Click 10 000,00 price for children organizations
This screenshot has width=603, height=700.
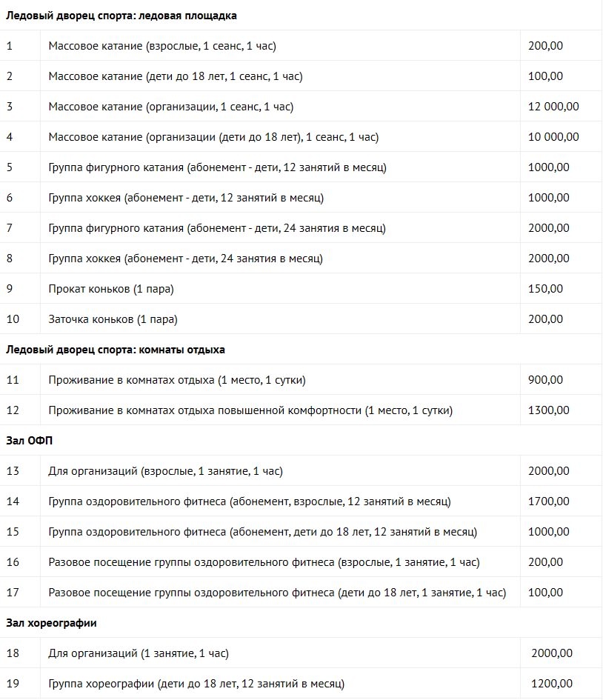[x=553, y=137]
